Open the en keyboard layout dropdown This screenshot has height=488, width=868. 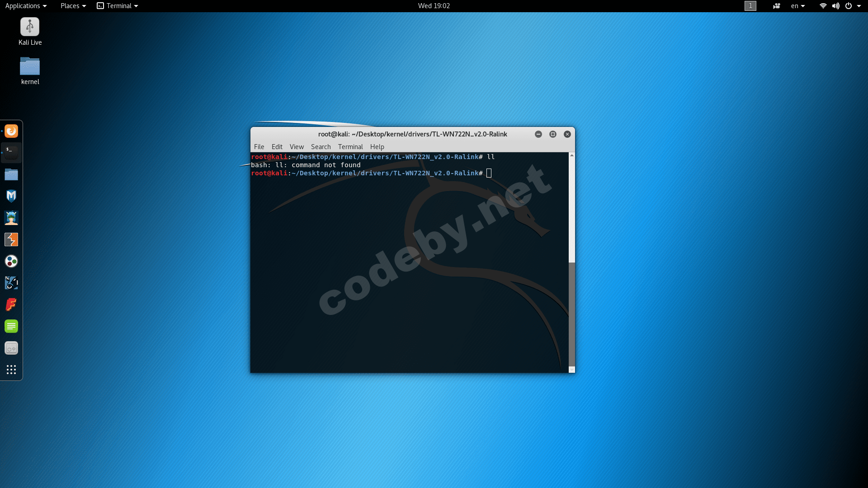pyautogui.click(x=797, y=6)
